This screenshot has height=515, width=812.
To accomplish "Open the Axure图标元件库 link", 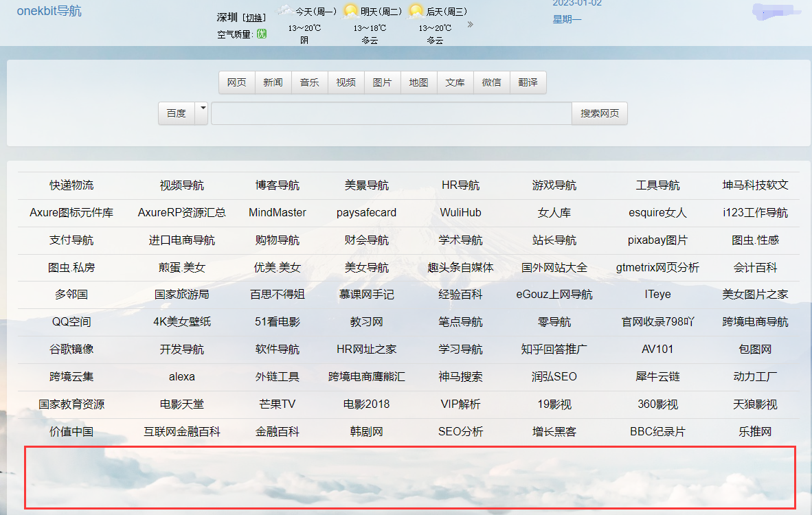I will 71,213.
